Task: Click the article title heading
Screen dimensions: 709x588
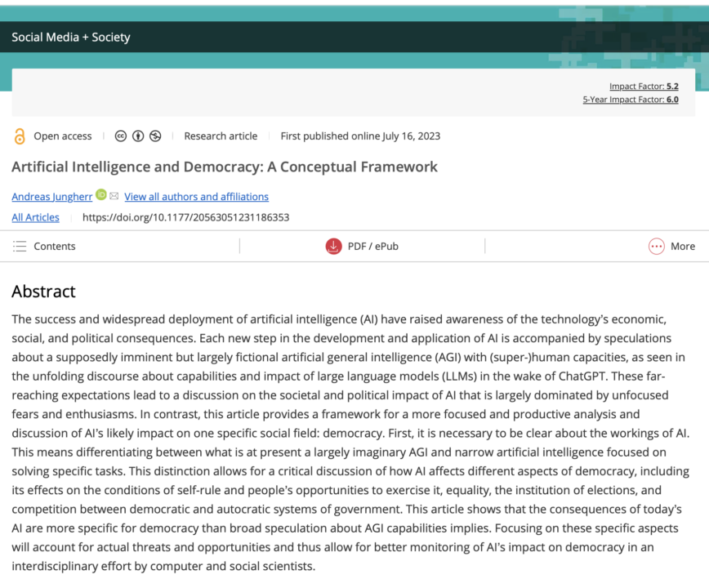Action: 225,167
